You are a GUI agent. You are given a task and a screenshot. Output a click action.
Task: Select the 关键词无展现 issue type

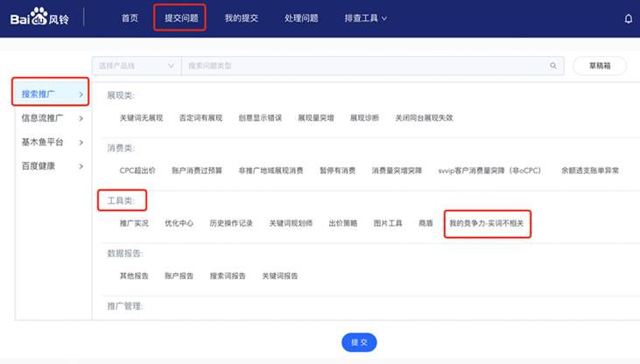(141, 117)
